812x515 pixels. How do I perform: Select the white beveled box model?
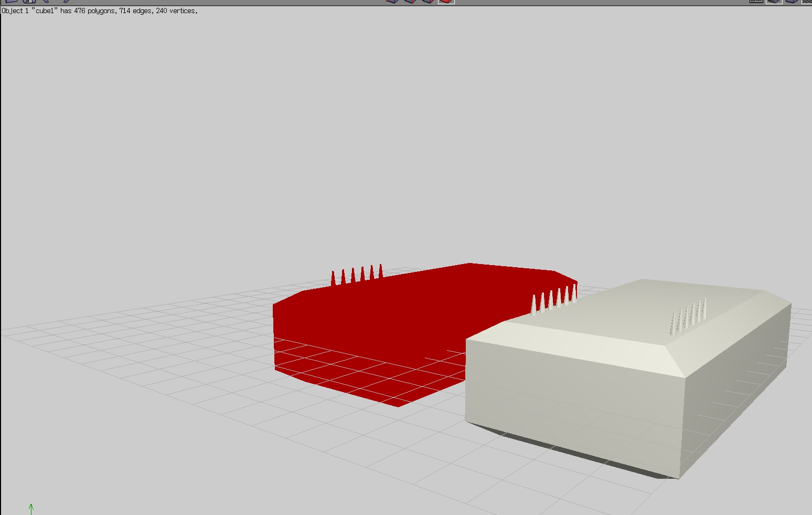(628, 378)
